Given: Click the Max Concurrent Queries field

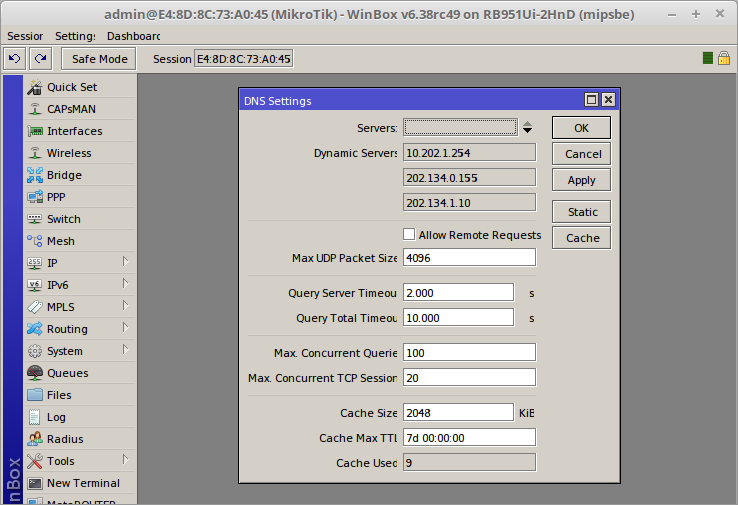Looking at the screenshot, I should (469, 353).
